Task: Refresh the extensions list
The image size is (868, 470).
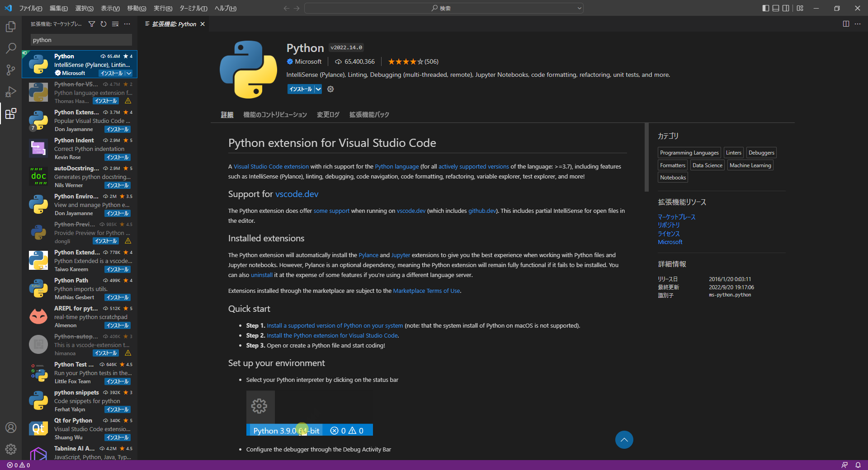Action: (104, 24)
